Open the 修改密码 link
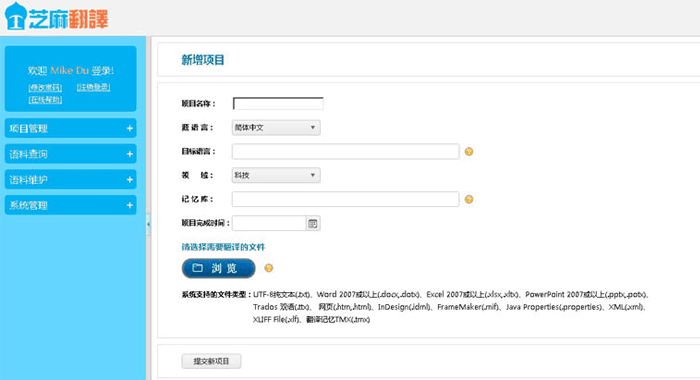Viewport: 700px width, 380px height. point(45,88)
